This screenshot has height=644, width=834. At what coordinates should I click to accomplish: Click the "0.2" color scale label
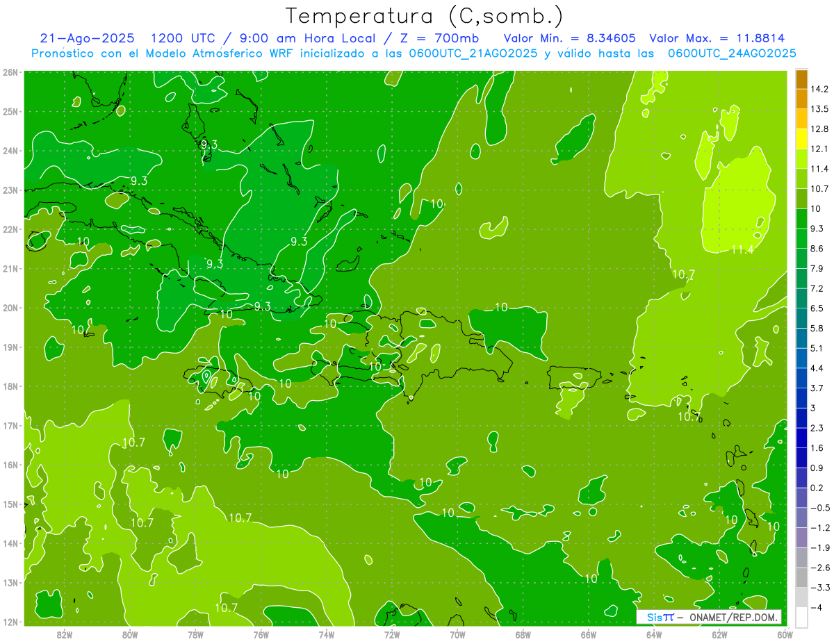tap(817, 488)
